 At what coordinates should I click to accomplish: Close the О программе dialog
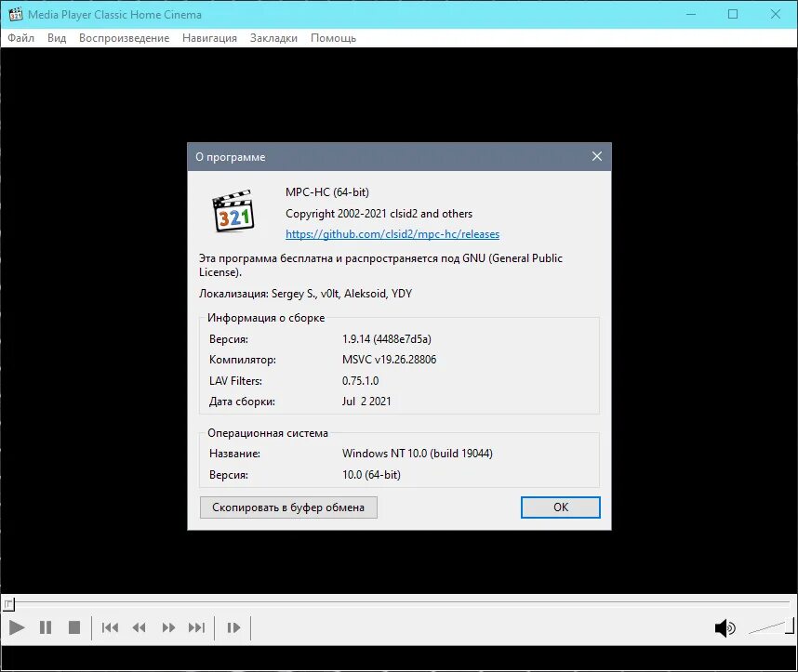click(597, 157)
